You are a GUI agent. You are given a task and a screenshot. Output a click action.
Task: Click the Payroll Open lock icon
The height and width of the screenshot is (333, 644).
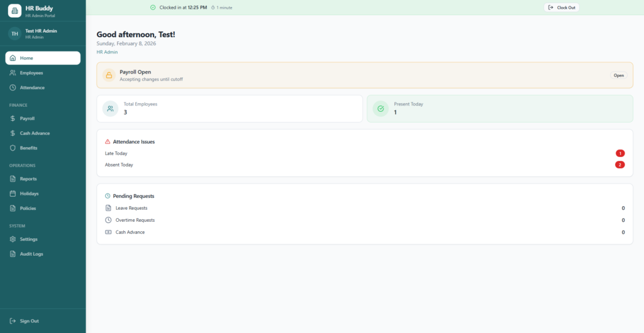pyautogui.click(x=109, y=75)
